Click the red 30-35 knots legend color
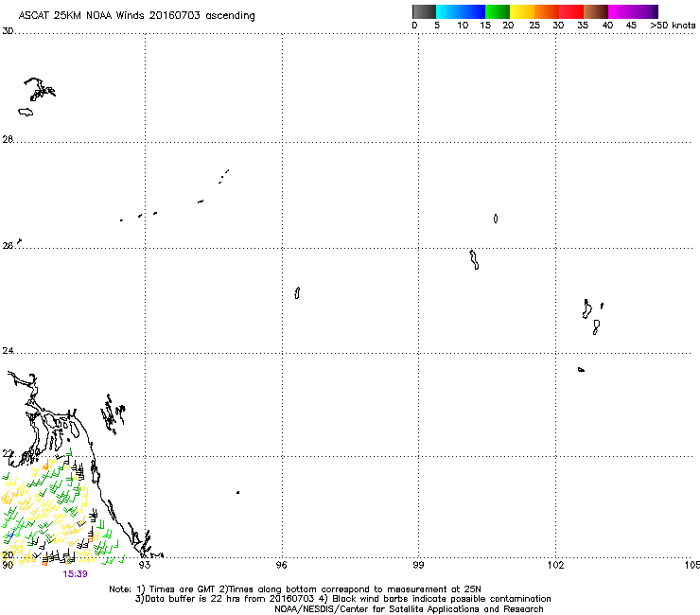This screenshot has width=700, height=615. pyautogui.click(x=571, y=11)
